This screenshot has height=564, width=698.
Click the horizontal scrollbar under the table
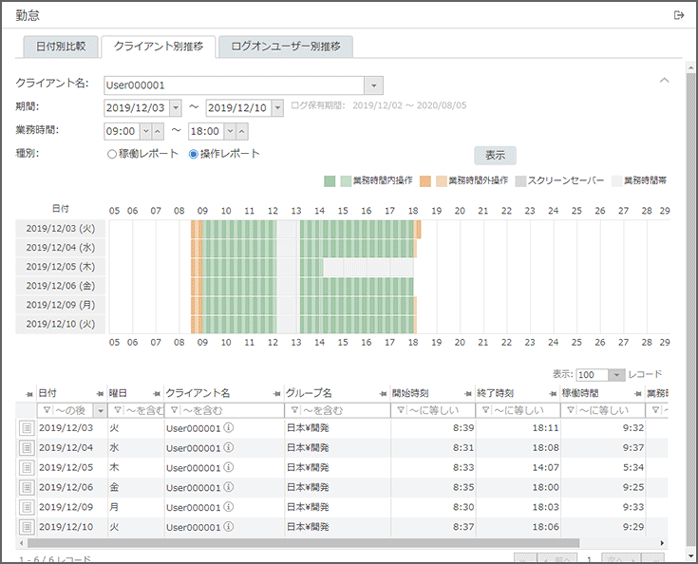[x=300, y=542]
